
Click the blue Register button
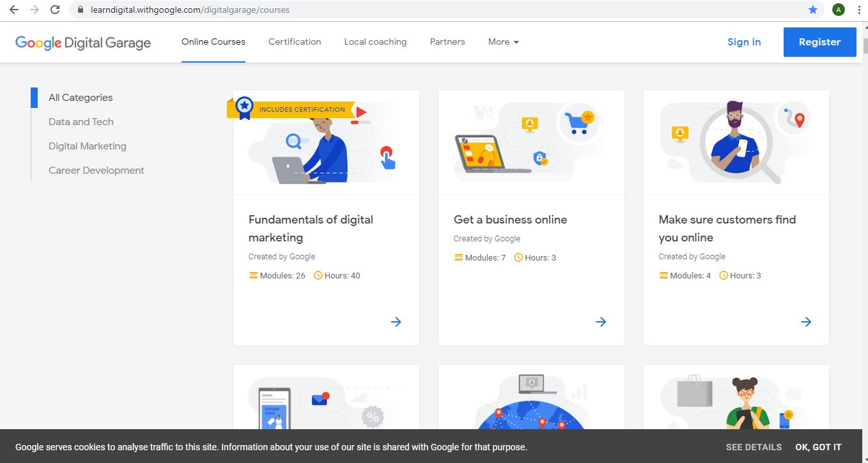[x=819, y=42]
